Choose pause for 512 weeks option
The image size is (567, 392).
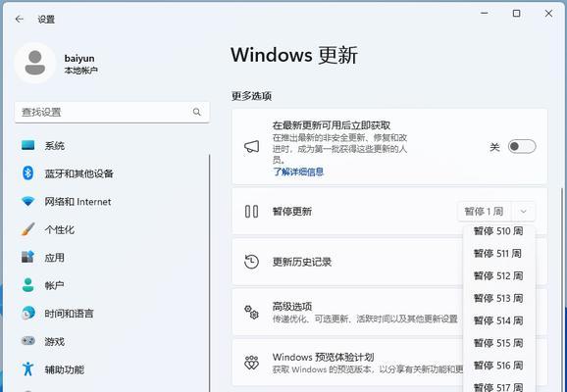pyautogui.click(x=498, y=276)
